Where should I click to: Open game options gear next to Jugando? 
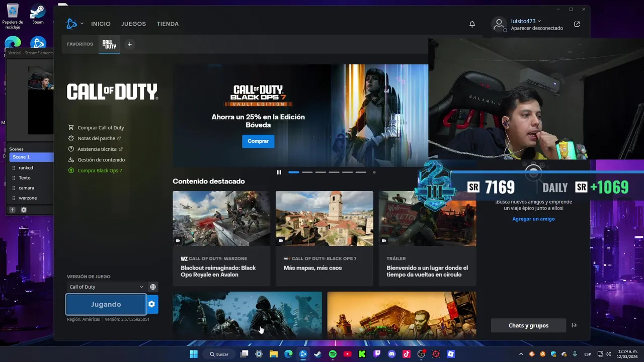coord(152,304)
